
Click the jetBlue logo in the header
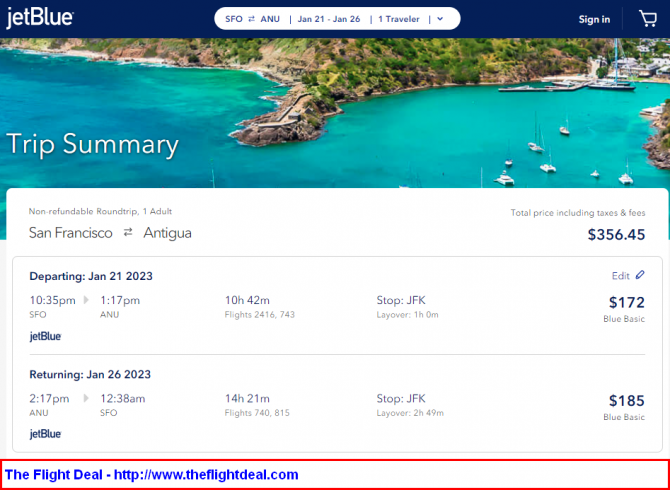pos(40,18)
